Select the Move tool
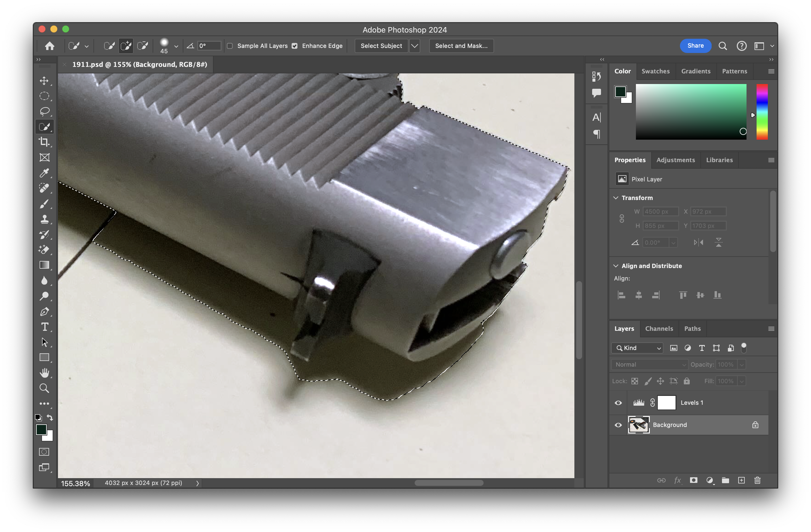This screenshot has height=532, width=811. [x=44, y=81]
